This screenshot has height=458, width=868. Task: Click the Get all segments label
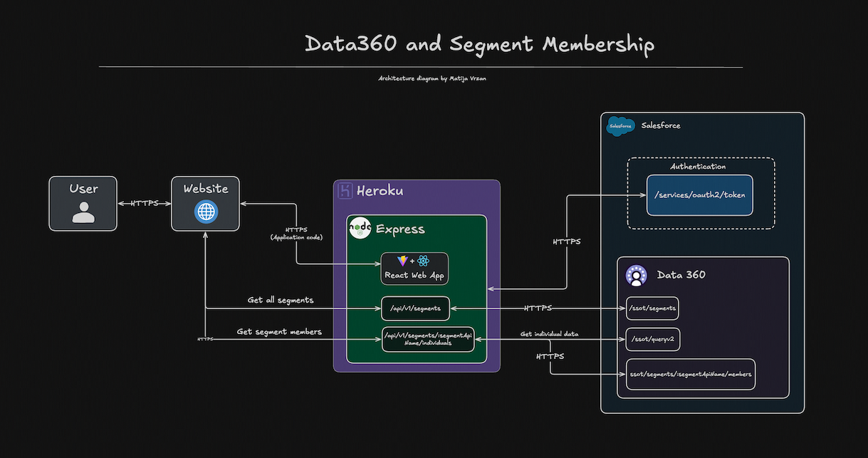coord(281,300)
